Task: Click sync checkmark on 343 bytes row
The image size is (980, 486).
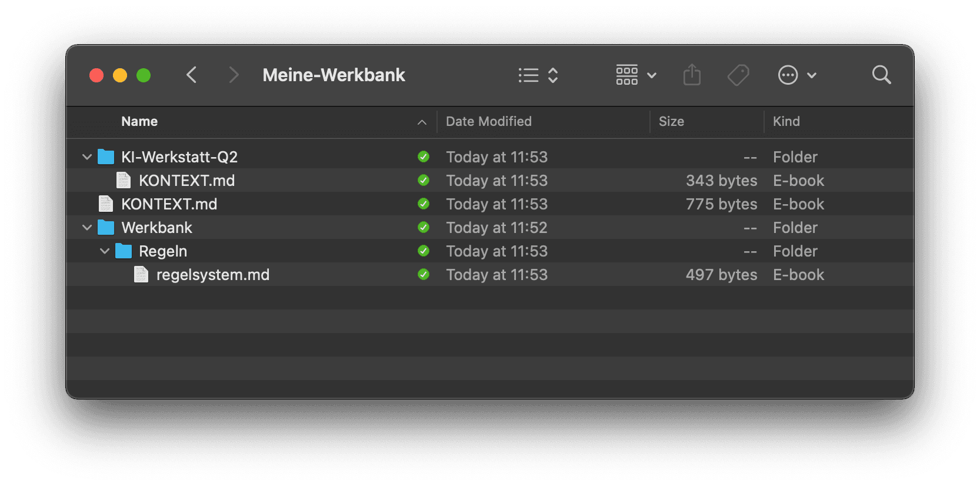Action: [424, 180]
